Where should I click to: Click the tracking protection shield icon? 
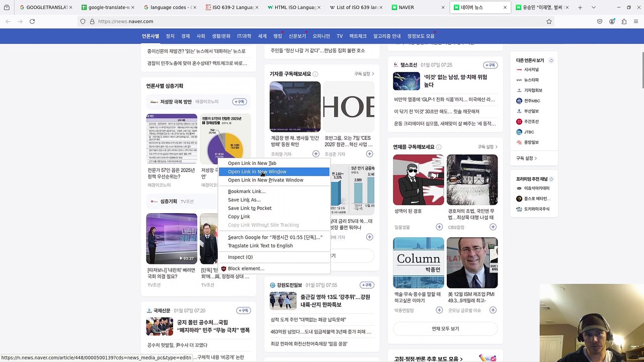(83, 22)
